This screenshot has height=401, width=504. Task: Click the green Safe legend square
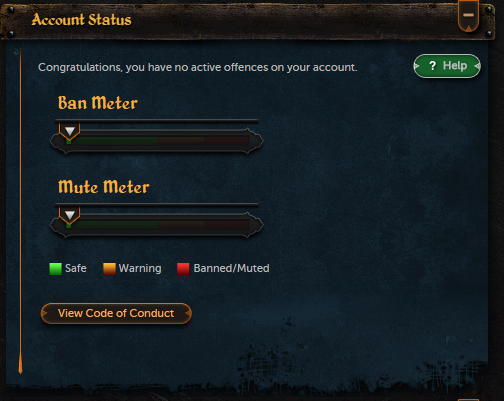[x=55, y=269]
